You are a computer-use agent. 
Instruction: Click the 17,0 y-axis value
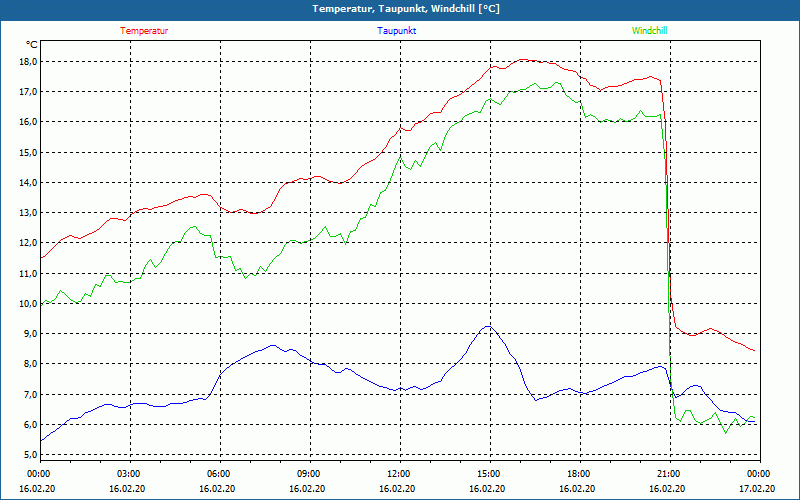pyautogui.click(x=29, y=92)
